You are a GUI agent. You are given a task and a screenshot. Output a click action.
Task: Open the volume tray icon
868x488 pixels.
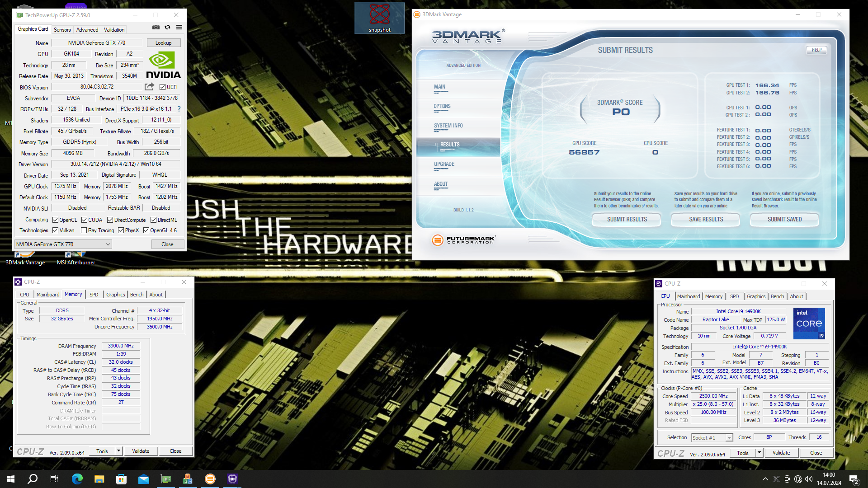809,479
